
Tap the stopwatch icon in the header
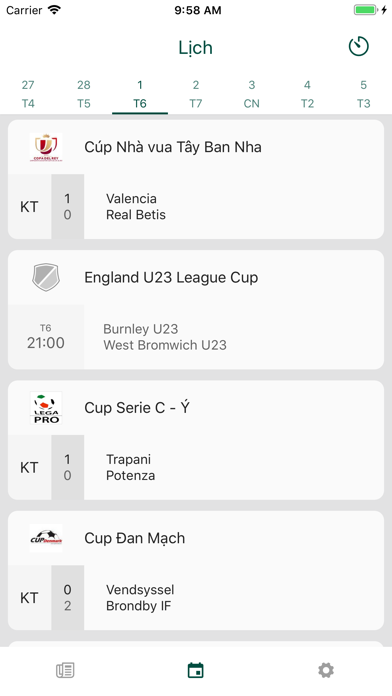(x=358, y=47)
